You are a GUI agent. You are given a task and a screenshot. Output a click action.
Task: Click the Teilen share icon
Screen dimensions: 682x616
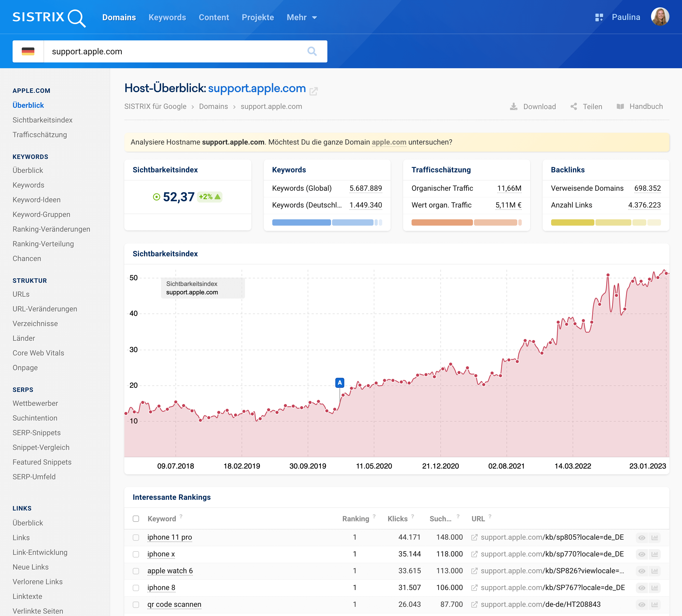[574, 107]
